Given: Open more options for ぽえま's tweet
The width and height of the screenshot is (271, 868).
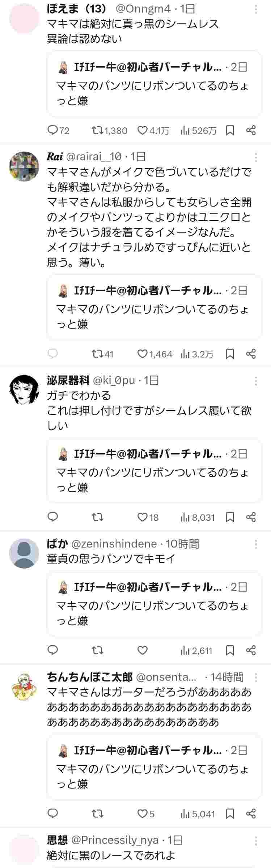Looking at the screenshot, I should tap(256, 9).
